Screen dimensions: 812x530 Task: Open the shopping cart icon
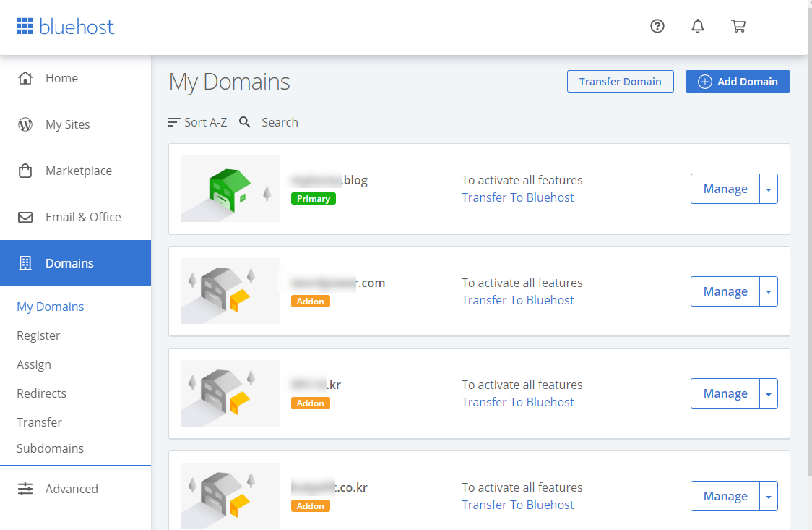[738, 26]
